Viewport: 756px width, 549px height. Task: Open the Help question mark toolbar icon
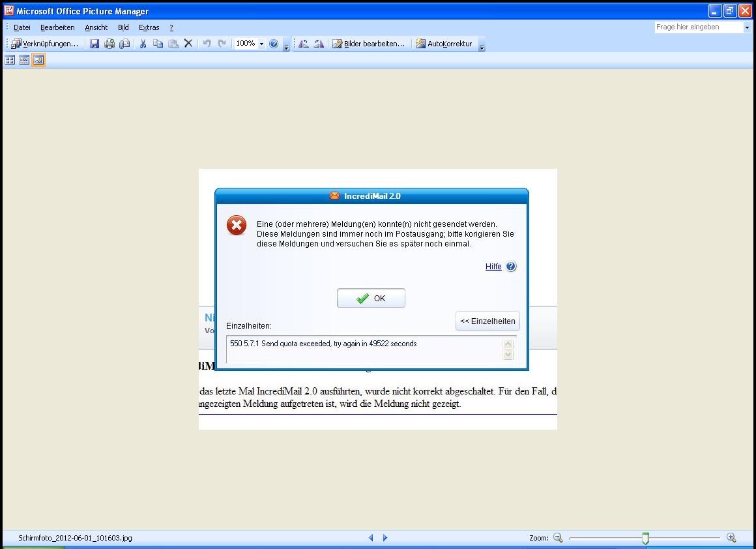coord(274,44)
